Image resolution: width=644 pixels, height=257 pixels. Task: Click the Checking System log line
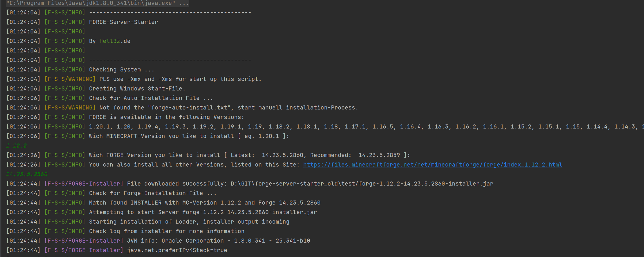pos(121,69)
